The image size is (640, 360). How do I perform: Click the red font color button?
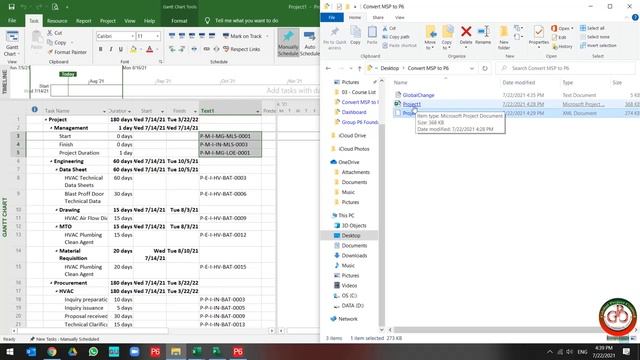pyautogui.click(x=149, y=49)
